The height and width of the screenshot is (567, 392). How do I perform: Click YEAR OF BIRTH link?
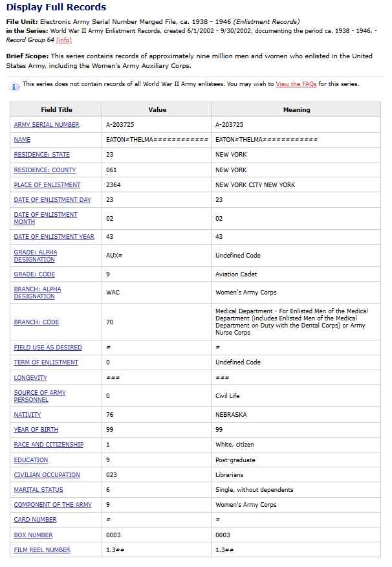point(36,430)
